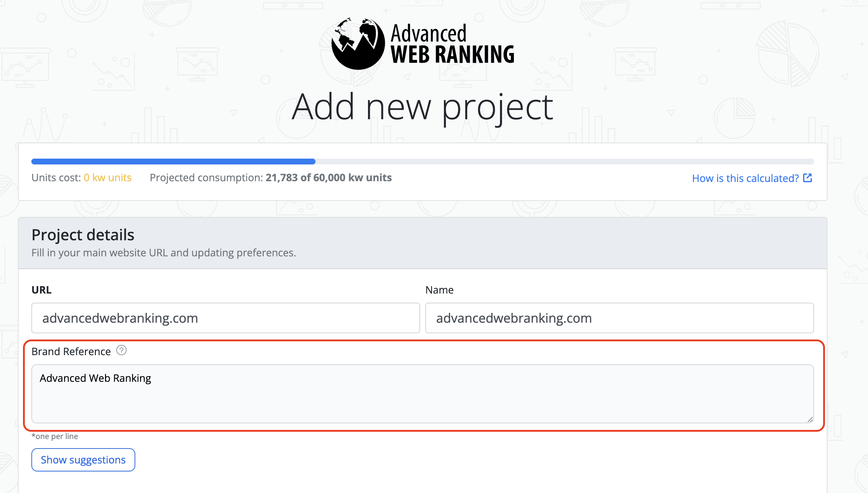Click the '21,783 of 60,000 kw units' text
The height and width of the screenshot is (493, 868).
point(329,178)
